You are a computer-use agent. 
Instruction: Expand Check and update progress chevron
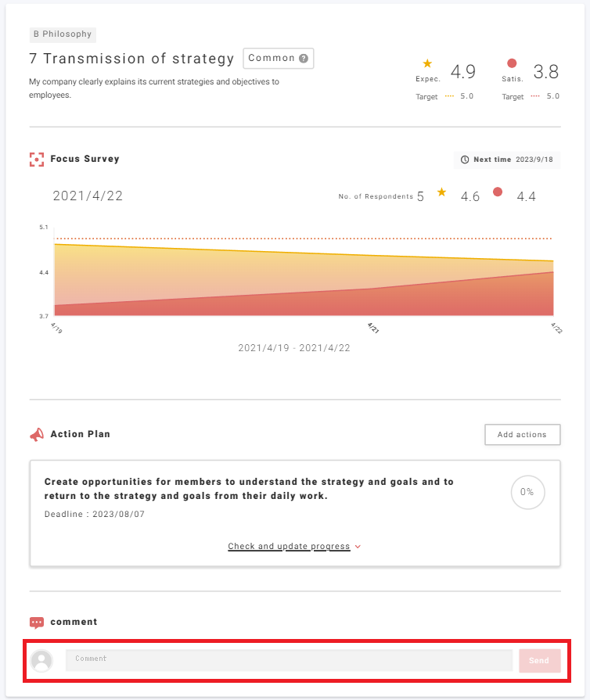click(358, 547)
